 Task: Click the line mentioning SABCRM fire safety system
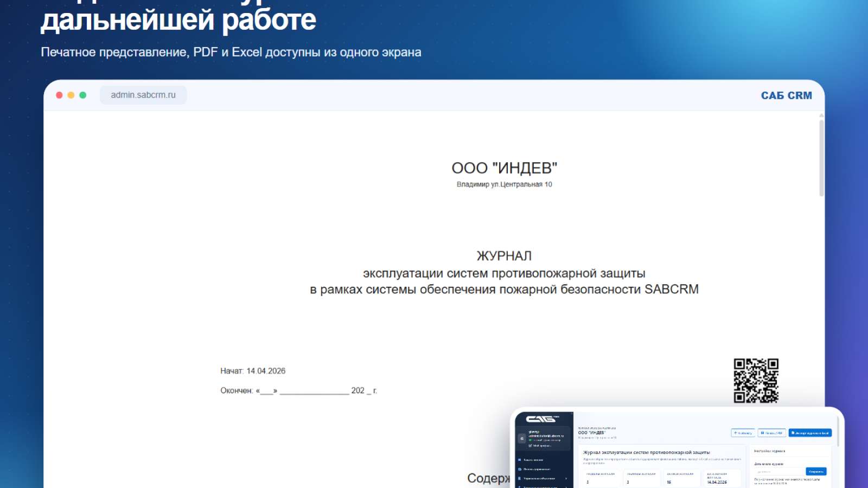tap(504, 290)
